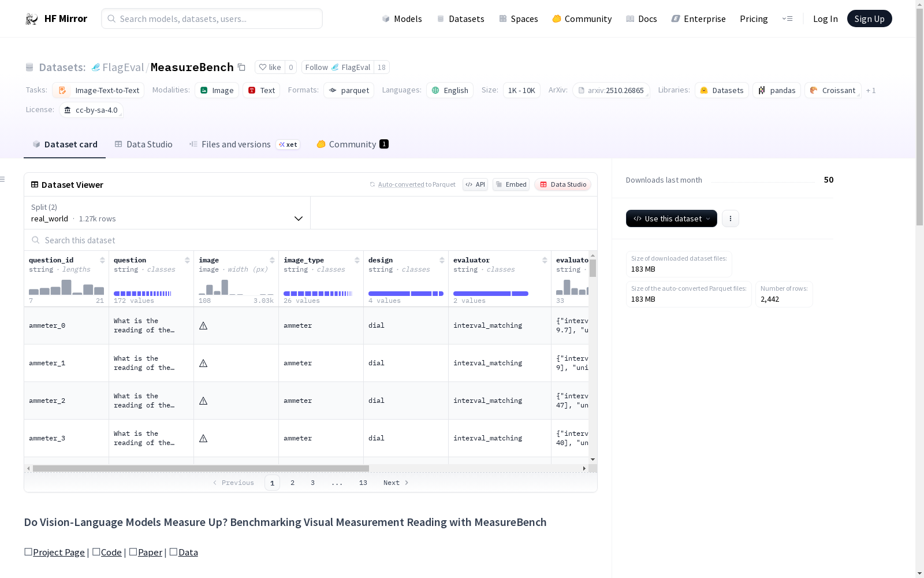
Task: Click warning icon in ammeter_1 row
Action: tap(203, 364)
